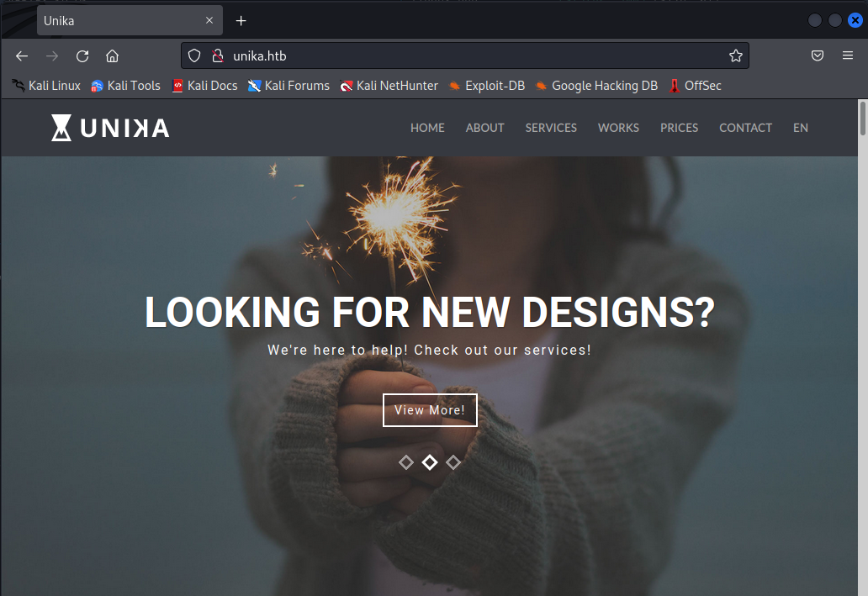Open the Google Hacking DB bookmark
868x596 pixels.
[597, 86]
